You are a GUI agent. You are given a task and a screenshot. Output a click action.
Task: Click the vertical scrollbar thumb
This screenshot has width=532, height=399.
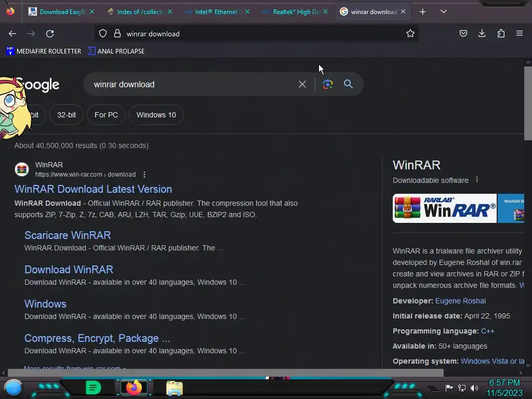(528, 103)
